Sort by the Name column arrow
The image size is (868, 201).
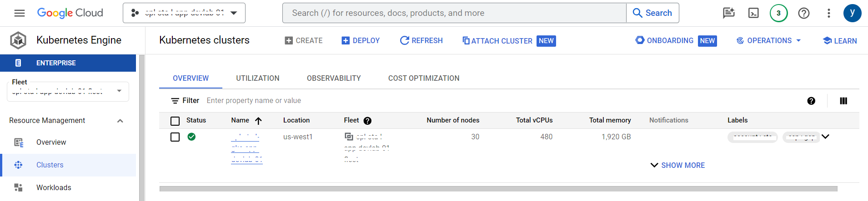pos(258,121)
